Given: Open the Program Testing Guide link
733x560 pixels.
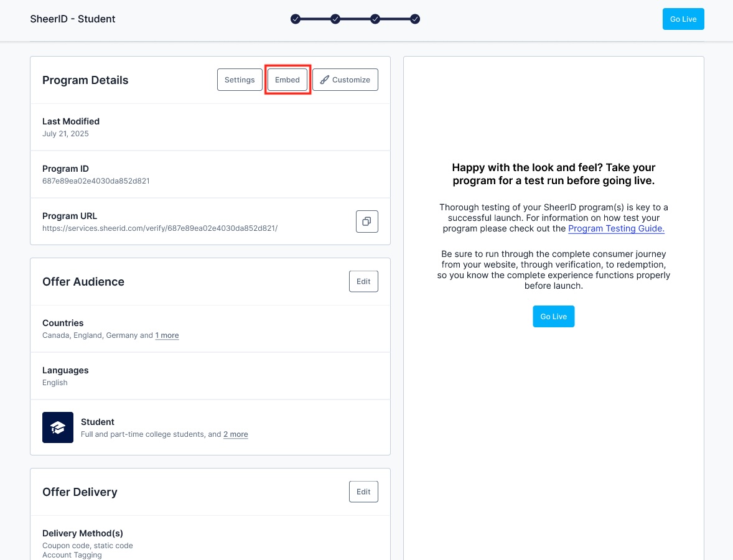Looking at the screenshot, I should 616,228.
